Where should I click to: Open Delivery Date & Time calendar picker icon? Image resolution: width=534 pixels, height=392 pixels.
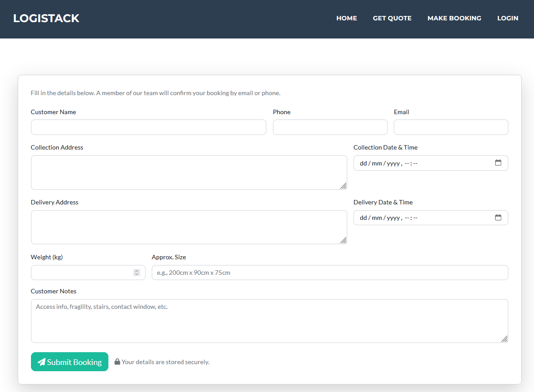[498, 218]
